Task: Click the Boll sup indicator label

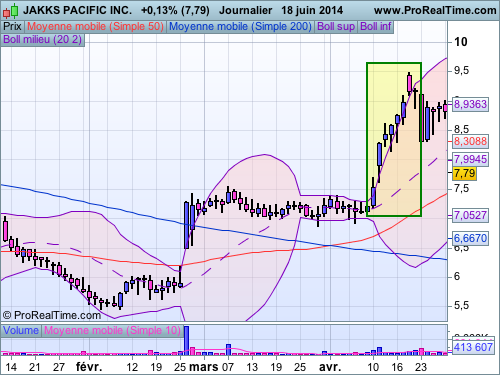Action: 336,26
